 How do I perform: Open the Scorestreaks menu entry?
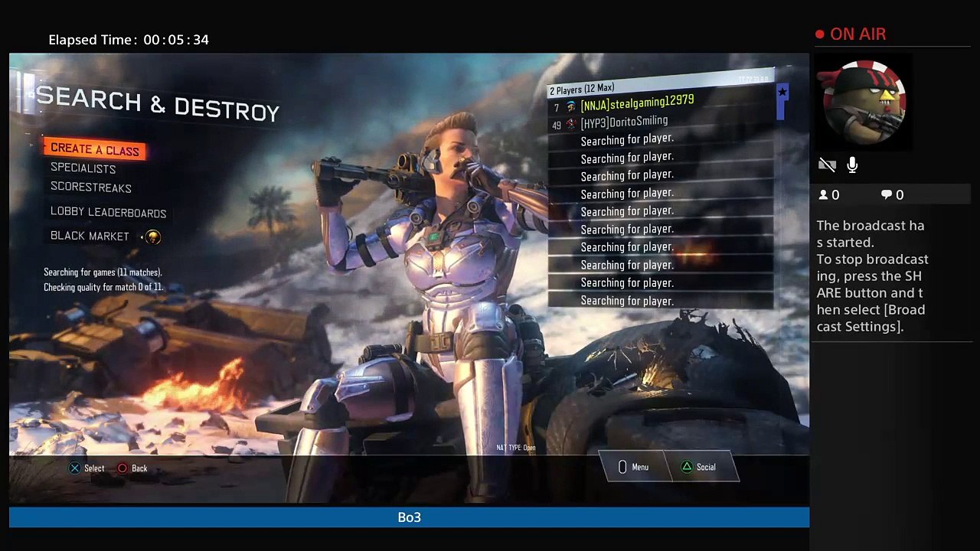[91, 187]
